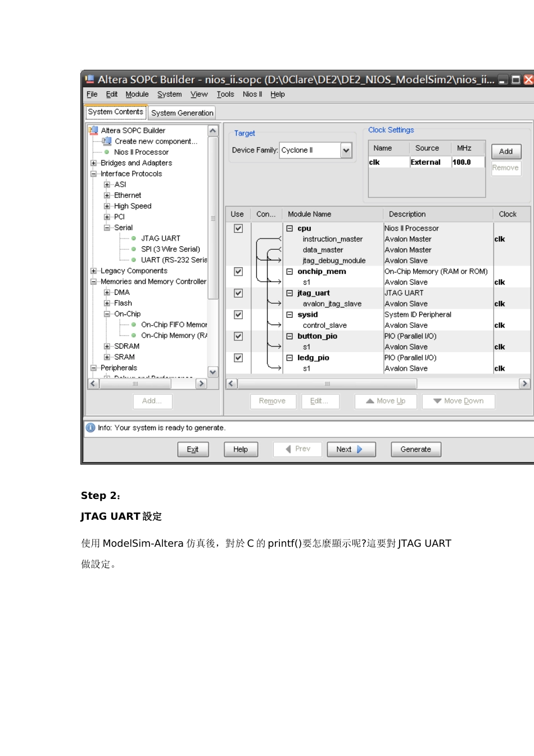Screen dimensions: 534x756
Task: Click the Create new component icon
Action: coord(107,141)
